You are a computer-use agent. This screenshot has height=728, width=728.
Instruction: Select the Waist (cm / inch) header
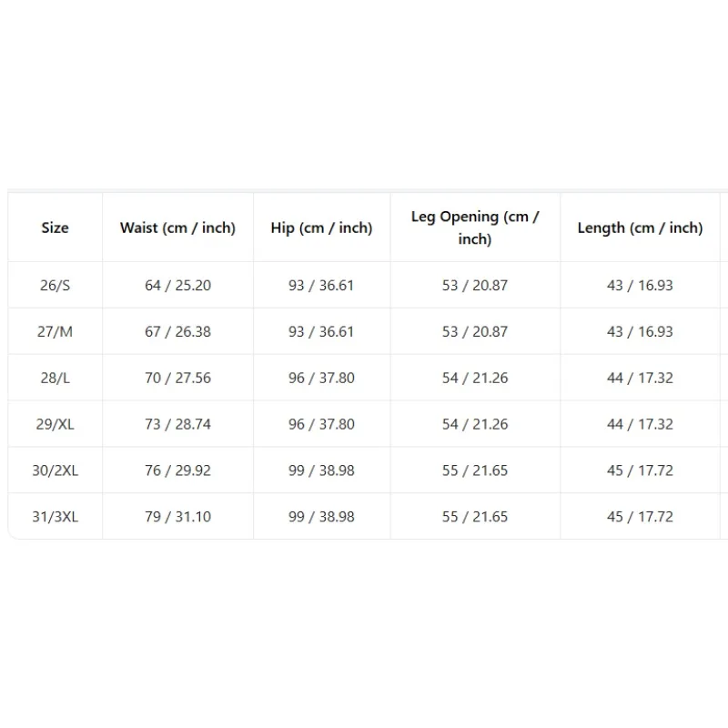coord(177,227)
